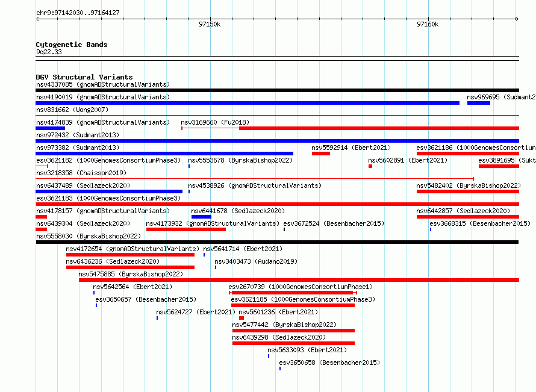Viewport: 536px width, 392px height.
Task: Click the left arrow end of the ruler
Action: point(37,19)
